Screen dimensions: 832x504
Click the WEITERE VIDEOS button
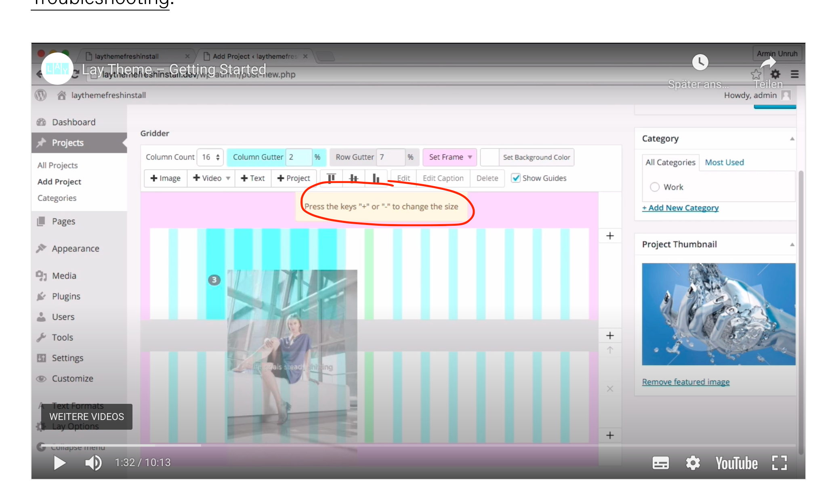click(86, 416)
